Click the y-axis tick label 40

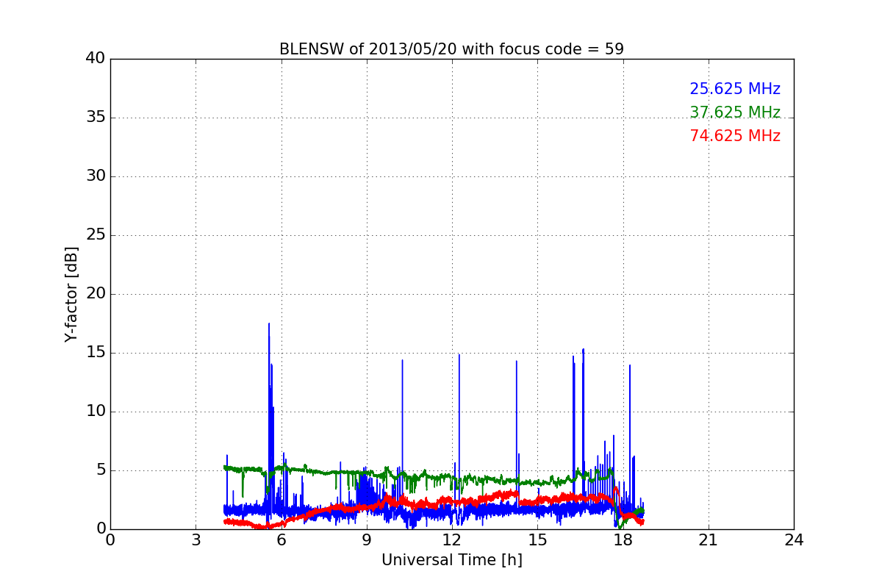pyautogui.click(x=96, y=59)
